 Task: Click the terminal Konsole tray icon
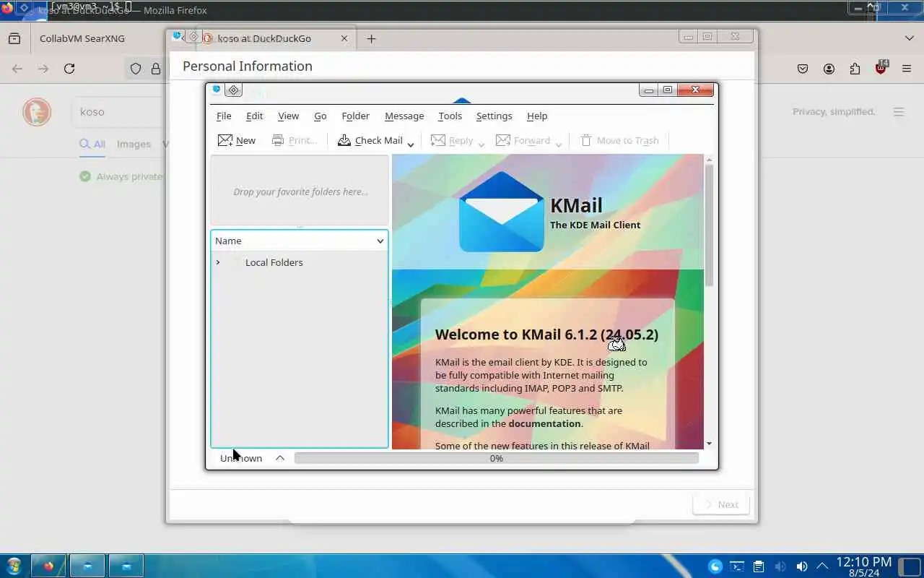pos(737,566)
